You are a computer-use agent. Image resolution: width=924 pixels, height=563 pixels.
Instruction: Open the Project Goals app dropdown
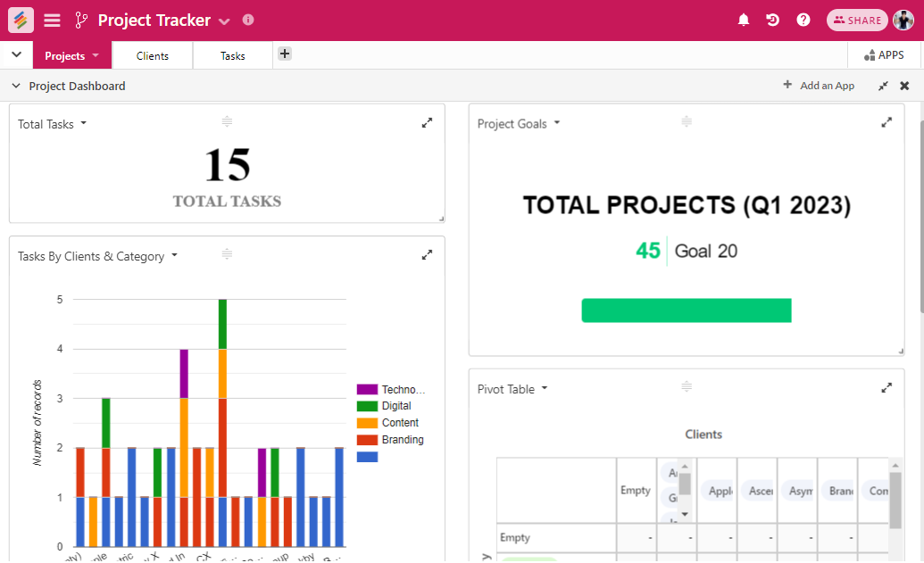(x=557, y=122)
